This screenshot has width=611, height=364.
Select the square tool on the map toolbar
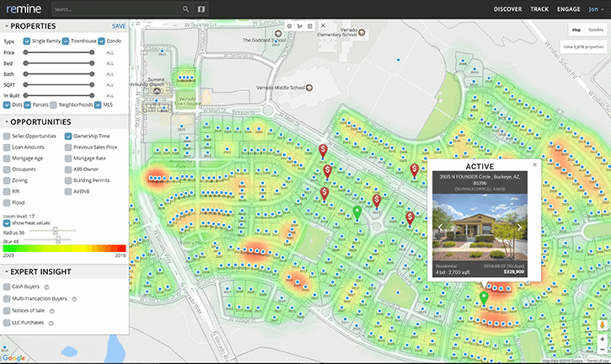pos(310,26)
